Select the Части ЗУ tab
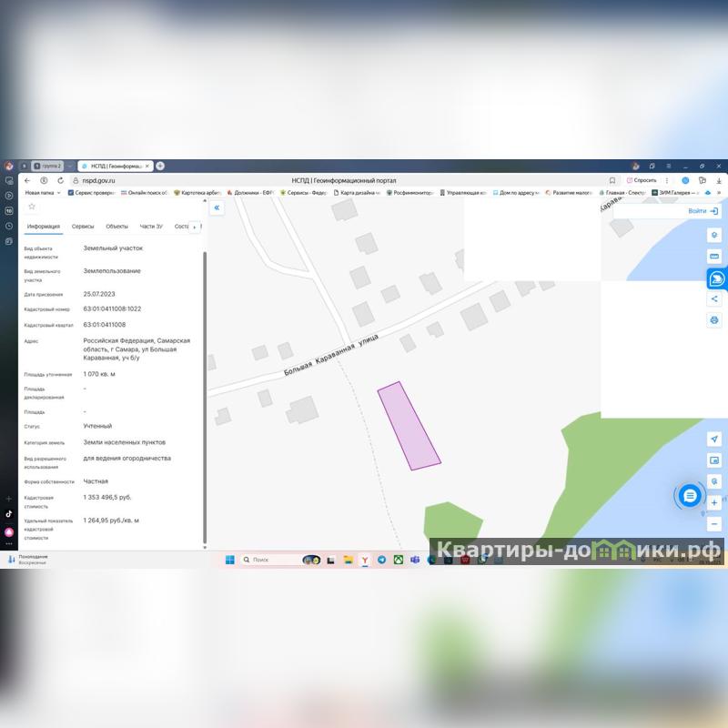Screen dimensions: 728x728 click(151, 227)
